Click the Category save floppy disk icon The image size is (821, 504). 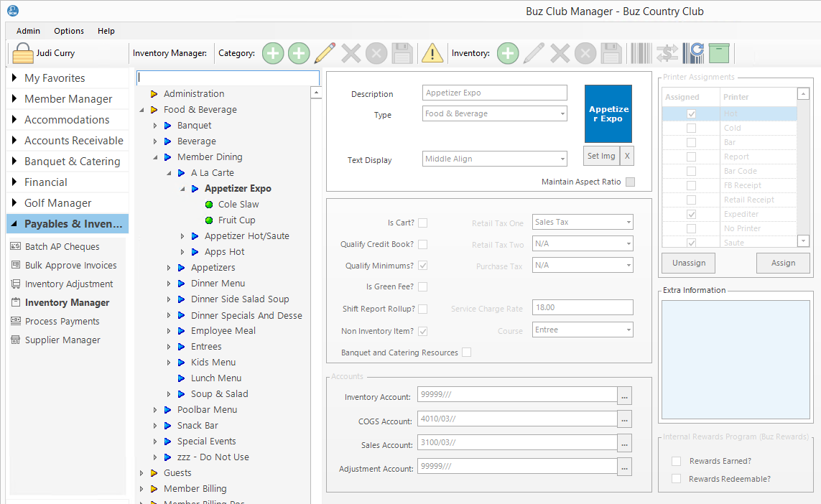point(402,53)
